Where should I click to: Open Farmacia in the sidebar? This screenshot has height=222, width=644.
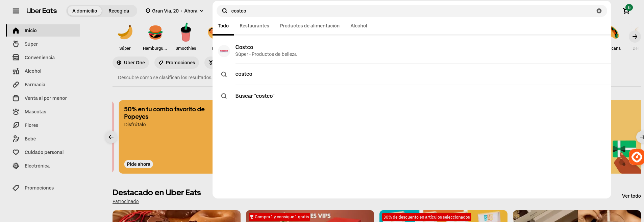[43, 85]
